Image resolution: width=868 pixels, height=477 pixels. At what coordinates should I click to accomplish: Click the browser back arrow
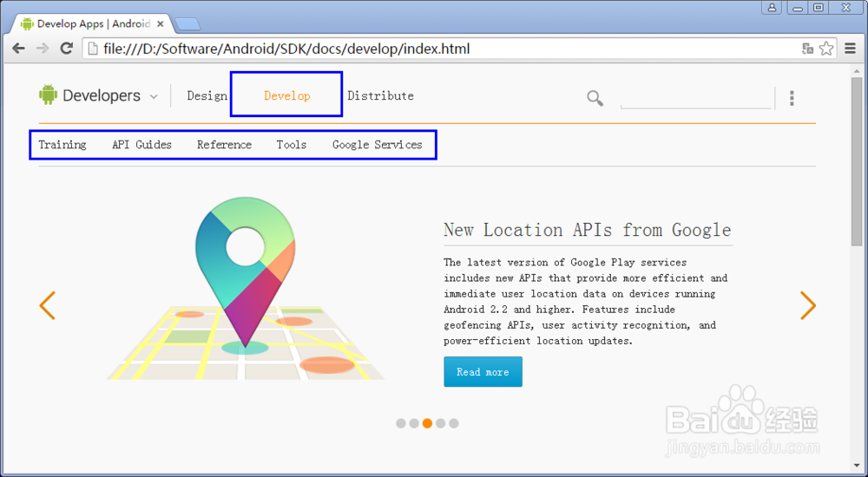point(18,49)
